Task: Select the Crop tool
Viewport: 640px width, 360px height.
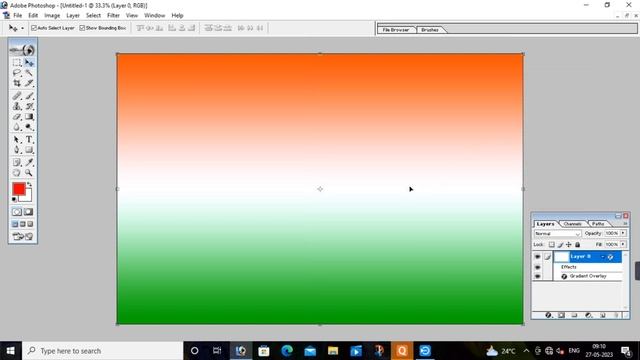Action: click(x=17, y=83)
